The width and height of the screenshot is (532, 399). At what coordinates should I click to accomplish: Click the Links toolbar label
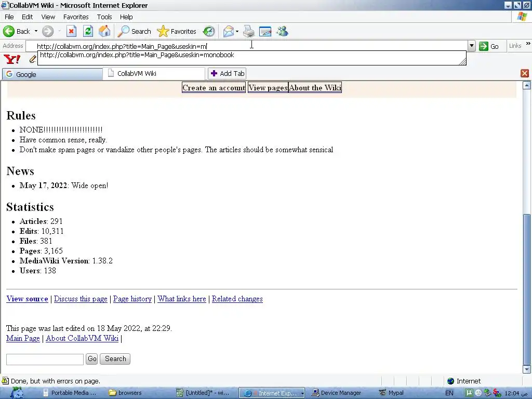click(515, 46)
